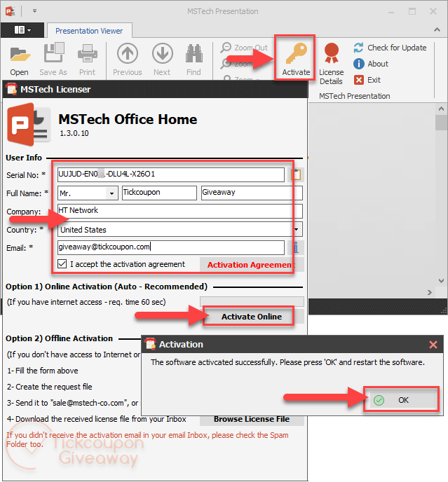Click the Activate Online button
The width and height of the screenshot is (448, 482).
252,317
